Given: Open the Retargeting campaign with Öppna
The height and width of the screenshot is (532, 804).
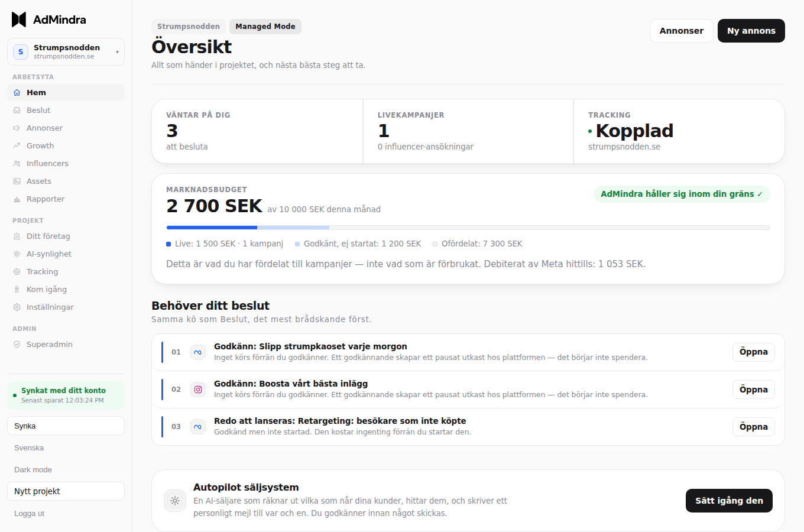Looking at the screenshot, I should (754, 427).
